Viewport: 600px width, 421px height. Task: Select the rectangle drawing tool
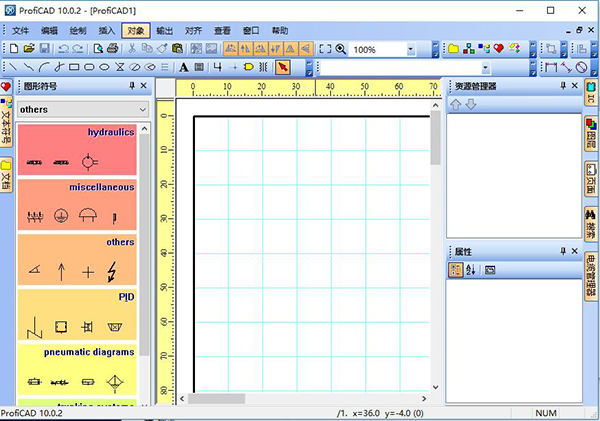coord(74,67)
